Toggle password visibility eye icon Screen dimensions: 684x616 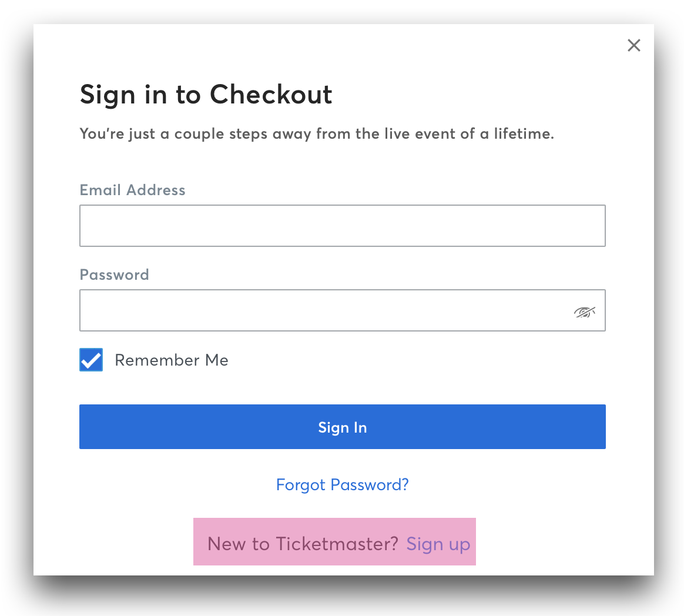coord(584,312)
